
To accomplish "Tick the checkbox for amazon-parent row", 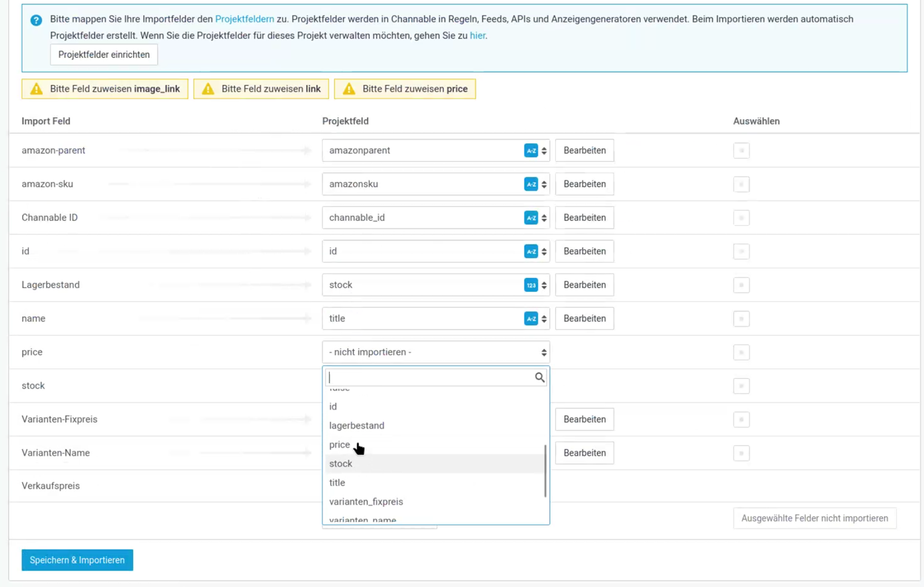I will coord(741,150).
